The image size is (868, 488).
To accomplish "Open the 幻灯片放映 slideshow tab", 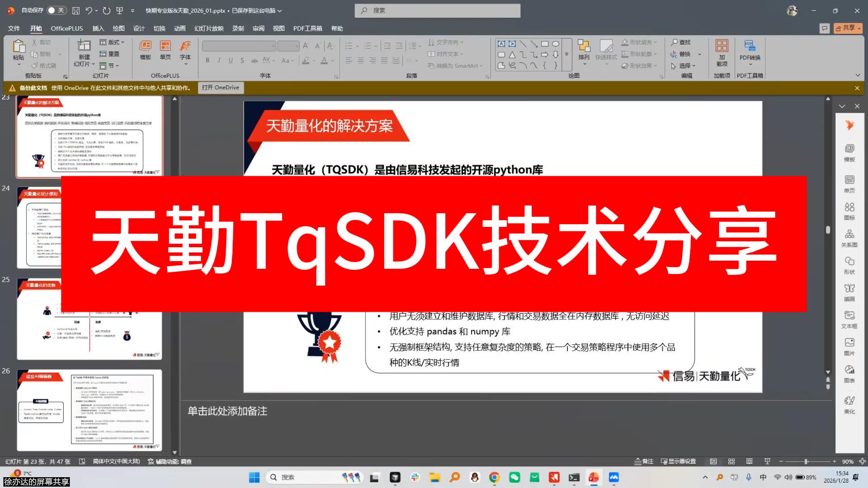I will (x=209, y=28).
